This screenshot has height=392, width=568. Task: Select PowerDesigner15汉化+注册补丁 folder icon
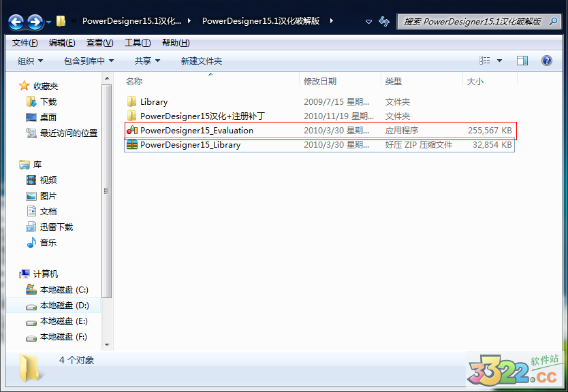point(132,116)
